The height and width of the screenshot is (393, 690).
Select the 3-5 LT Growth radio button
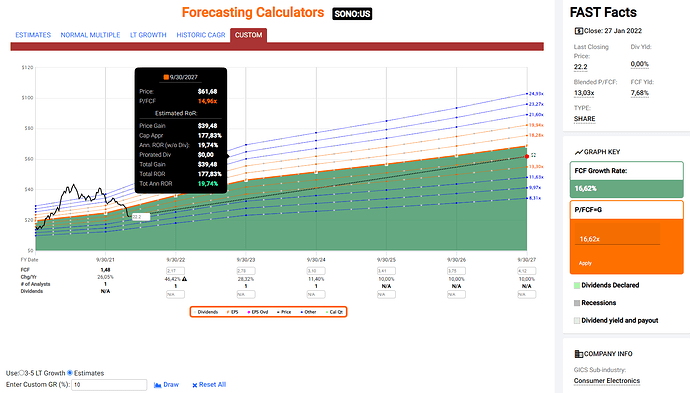tap(21, 373)
